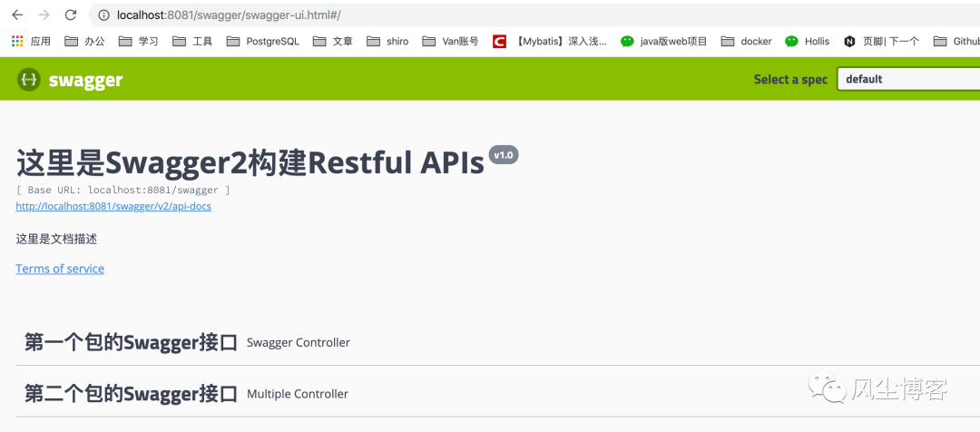The image size is (980, 432).
Task: Click the Swagger Controller description text
Action: tap(299, 342)
